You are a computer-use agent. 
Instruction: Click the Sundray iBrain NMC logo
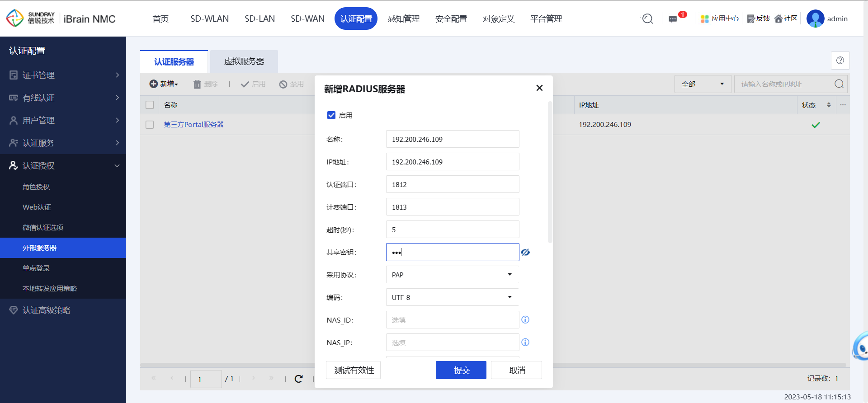[x=61, y=19]
